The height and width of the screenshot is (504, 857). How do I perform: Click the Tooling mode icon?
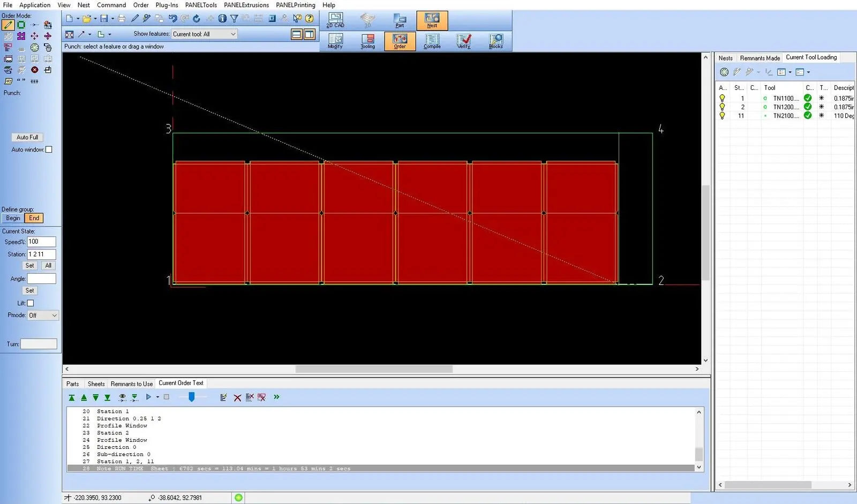[367, 41]
